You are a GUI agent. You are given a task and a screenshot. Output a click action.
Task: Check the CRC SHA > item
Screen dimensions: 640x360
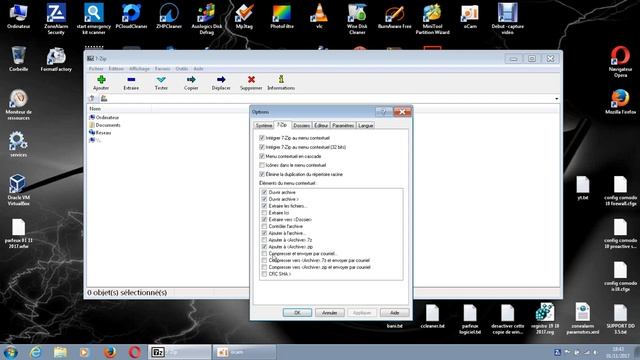264,274
